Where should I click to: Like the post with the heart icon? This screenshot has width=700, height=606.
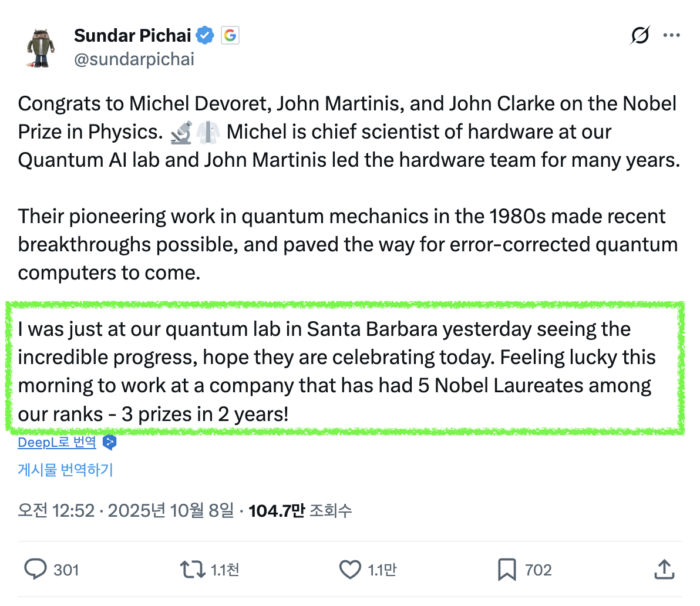click(x=351, y=570)
